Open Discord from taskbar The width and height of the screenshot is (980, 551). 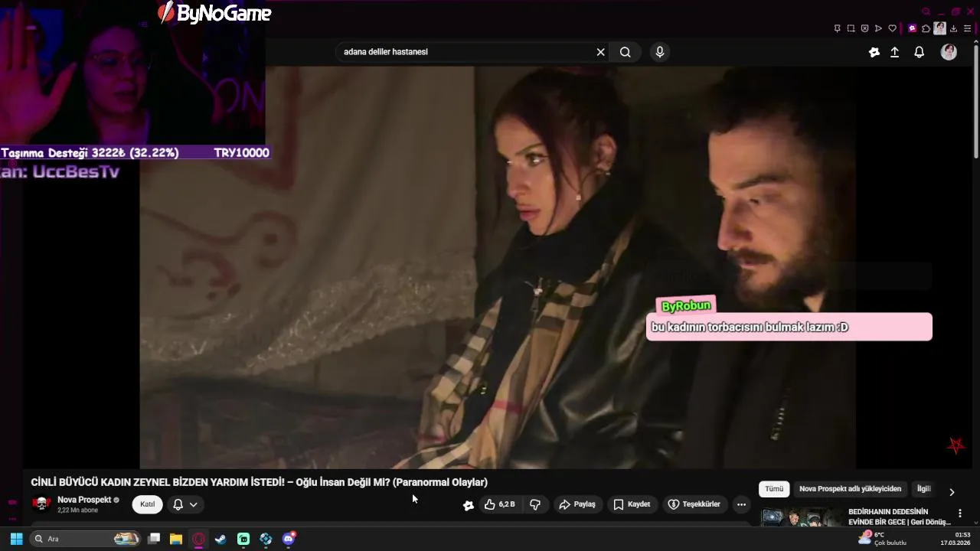pyautogui.click(x=289, y=539)
